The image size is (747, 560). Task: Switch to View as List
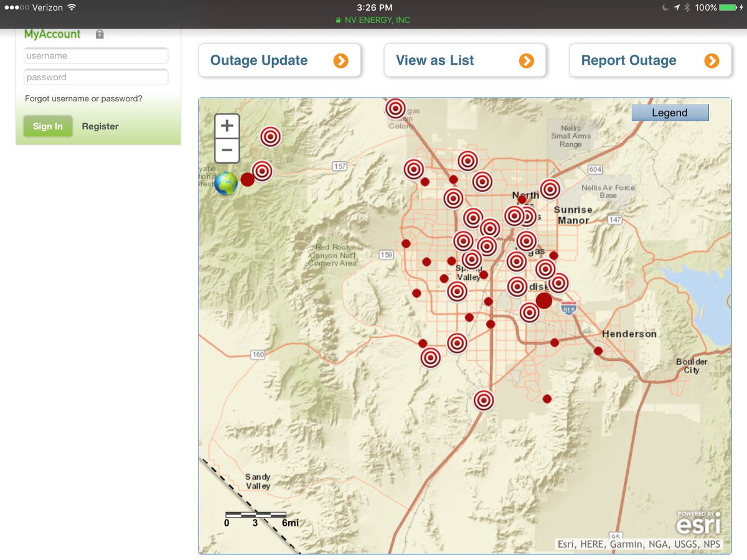pos(465,60)
